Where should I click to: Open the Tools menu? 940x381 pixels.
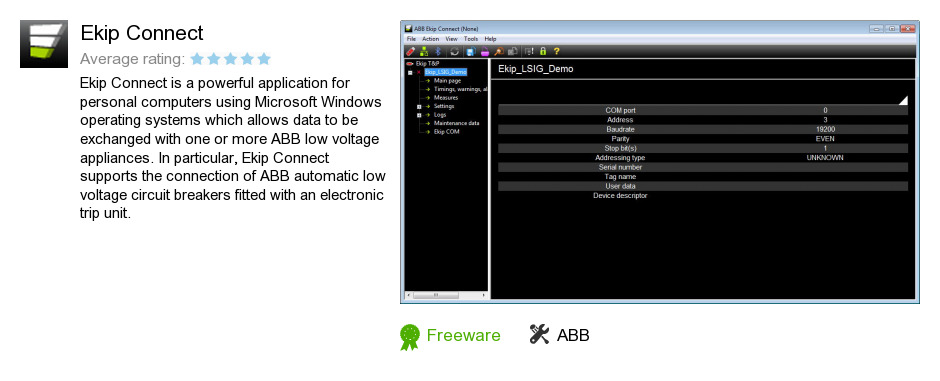[471, 39]
